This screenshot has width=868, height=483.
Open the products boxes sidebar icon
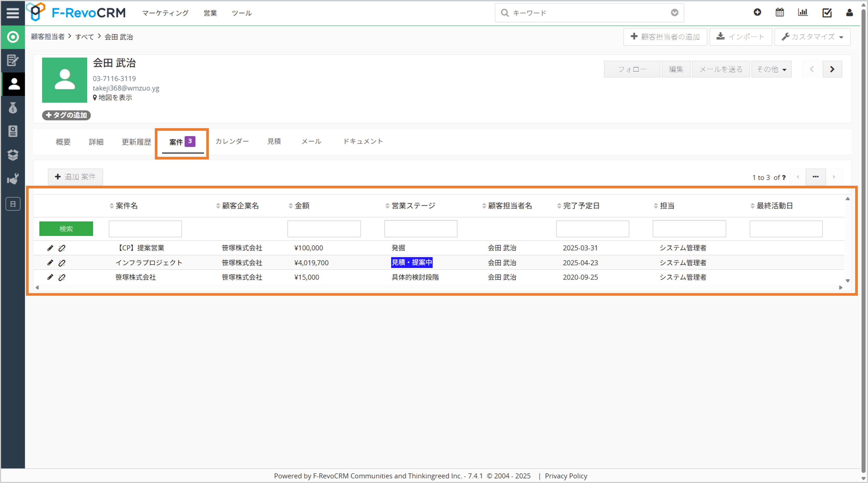coord(13,155)
